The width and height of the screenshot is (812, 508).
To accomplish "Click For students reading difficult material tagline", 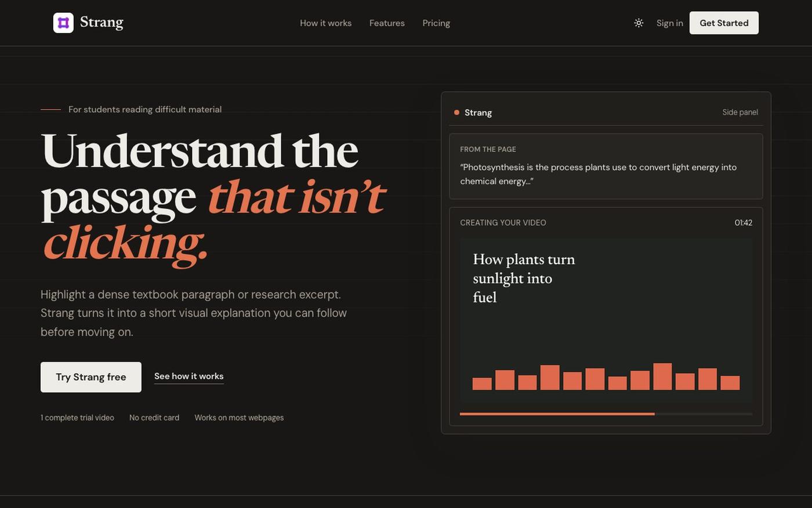I will click(145, 109).
